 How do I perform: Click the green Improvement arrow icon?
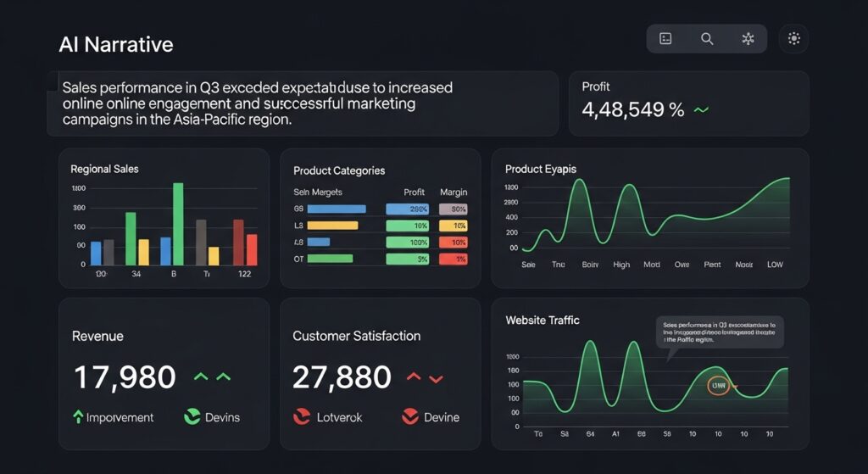79,416
